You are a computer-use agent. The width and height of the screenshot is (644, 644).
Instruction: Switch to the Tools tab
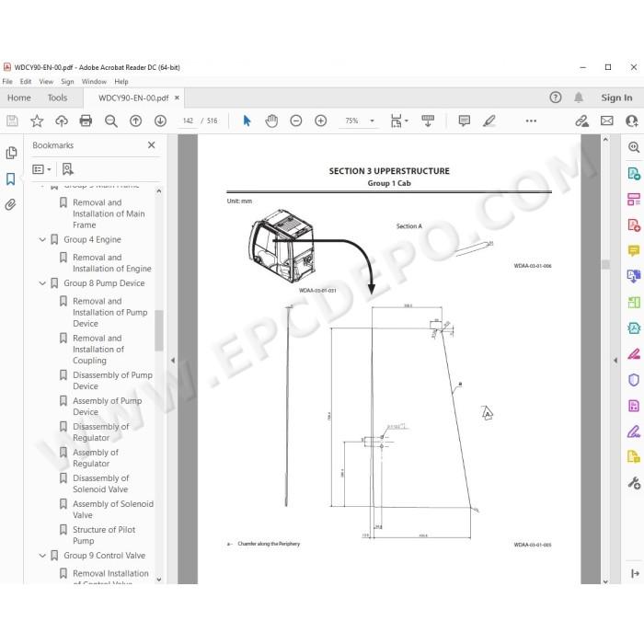point(57,98)
